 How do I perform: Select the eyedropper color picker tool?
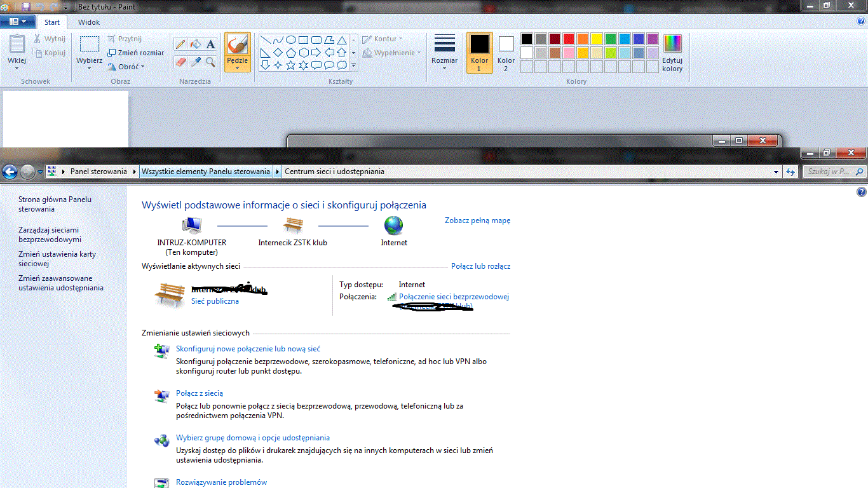(x=195, y=62)
